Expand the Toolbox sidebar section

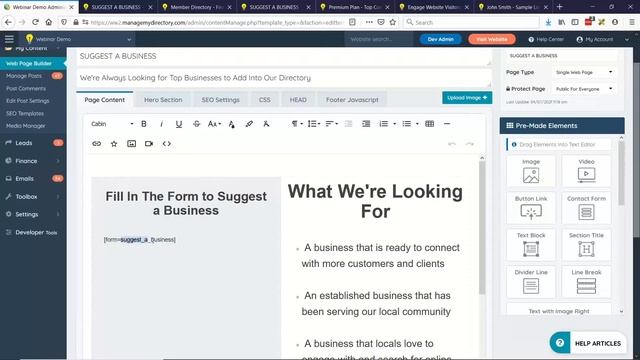point(33,197)
